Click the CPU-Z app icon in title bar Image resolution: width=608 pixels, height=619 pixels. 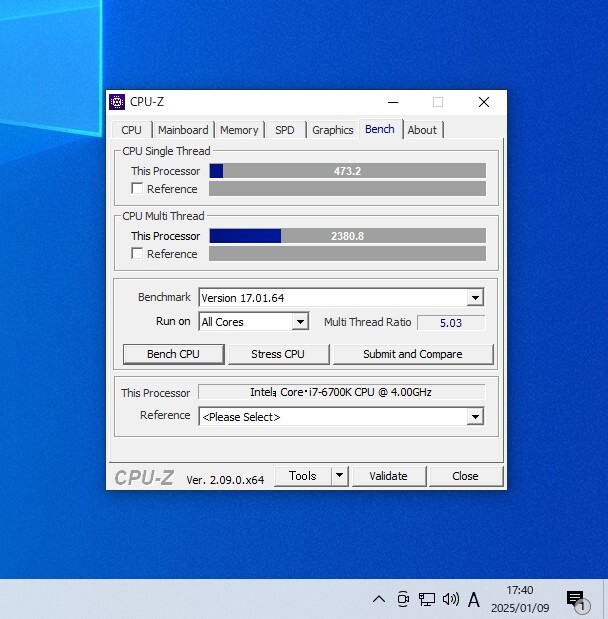tap(117, 102)
